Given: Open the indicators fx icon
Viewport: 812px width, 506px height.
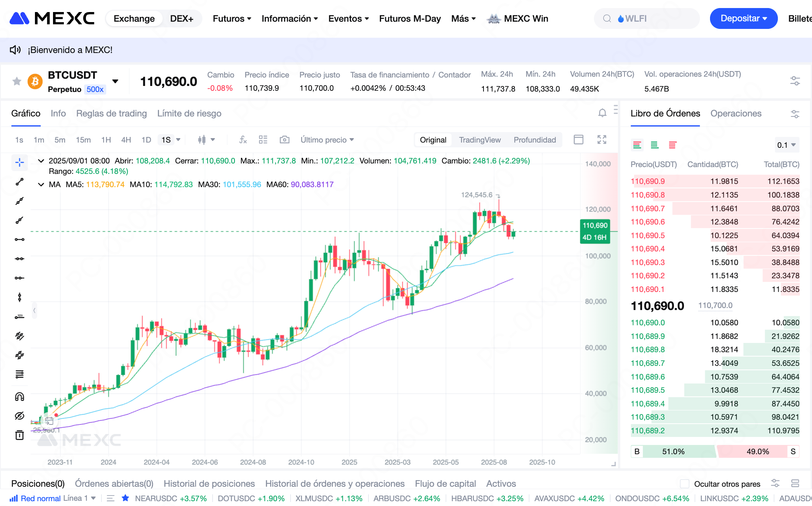Looking at the screenshot, I should click(x=243, y=140).
